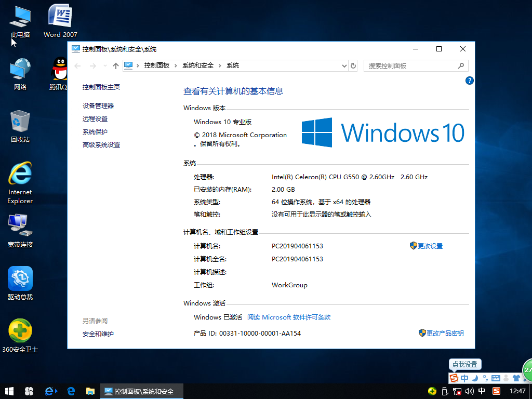Image resolution: width=532 pixels, height=399 pixels.
Task: Click the Sogou logo on the floating IME bar
Action: [454, 378]
